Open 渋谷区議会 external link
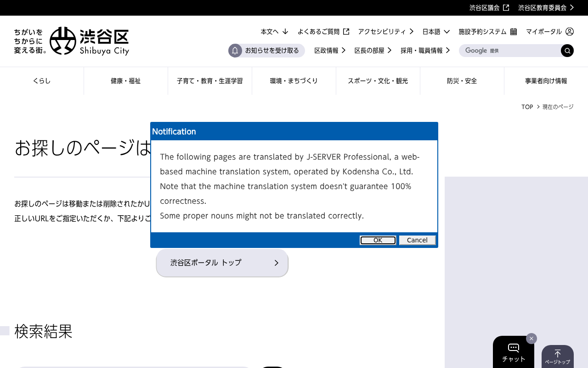The width and height of the screenshot is (588, 368). coord(489,7)
